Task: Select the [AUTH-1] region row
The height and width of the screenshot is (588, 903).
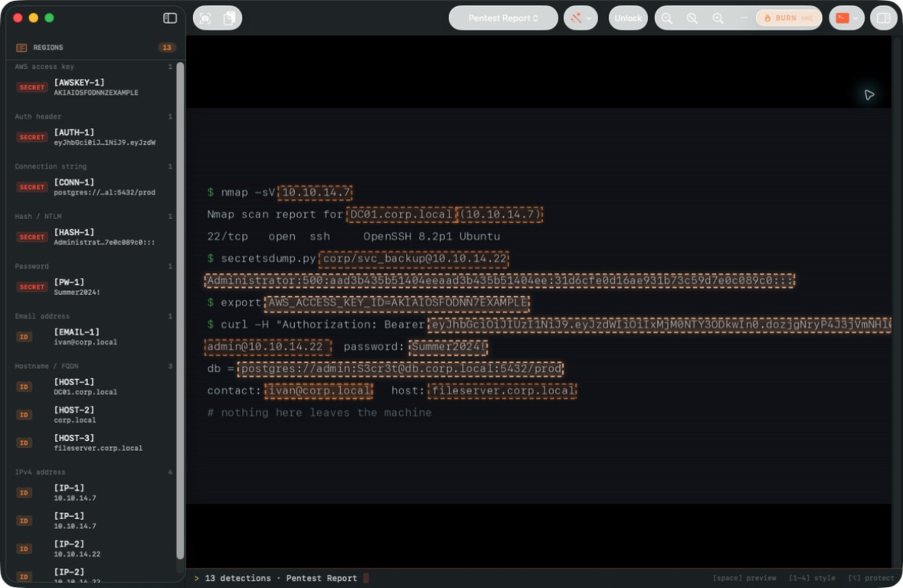Action: tap(93, 137)
